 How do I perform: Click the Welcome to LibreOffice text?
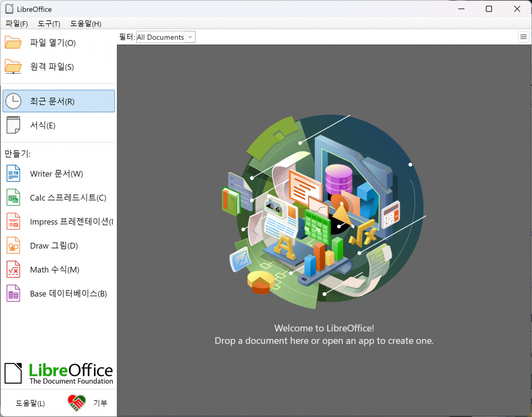pyautogui.click(x=324, y=328)
